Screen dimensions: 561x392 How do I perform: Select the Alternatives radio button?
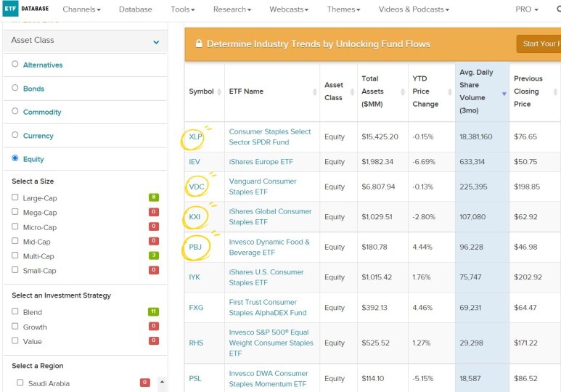tap(15, 64)
